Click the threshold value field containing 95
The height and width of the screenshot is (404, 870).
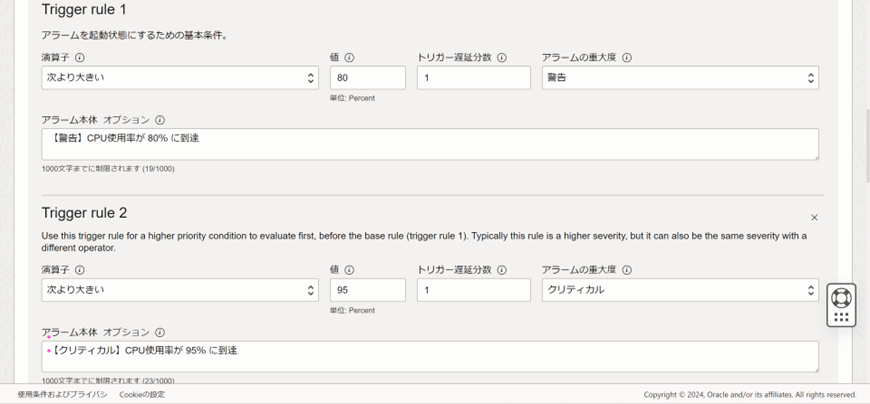[x=367, y=290]
